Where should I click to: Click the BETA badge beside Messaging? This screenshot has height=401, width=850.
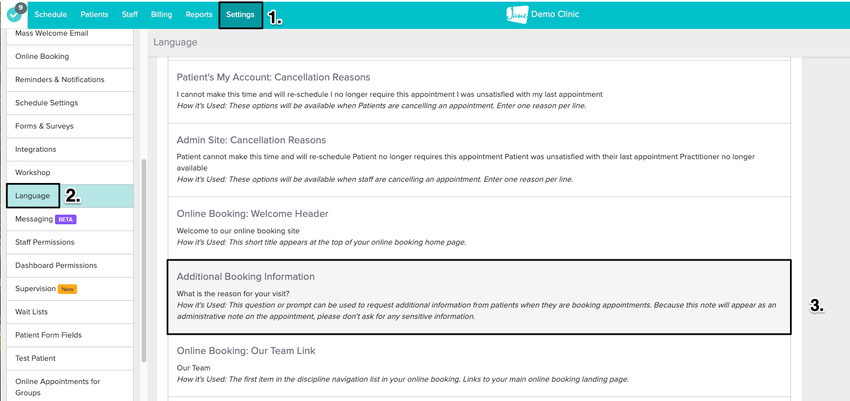(x=67, y=219)
